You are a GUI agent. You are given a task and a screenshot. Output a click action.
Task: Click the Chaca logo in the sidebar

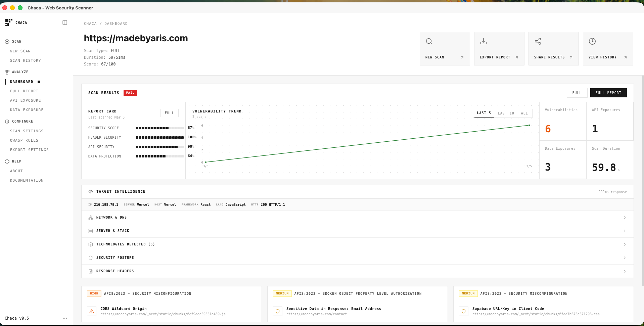point(9,22)
